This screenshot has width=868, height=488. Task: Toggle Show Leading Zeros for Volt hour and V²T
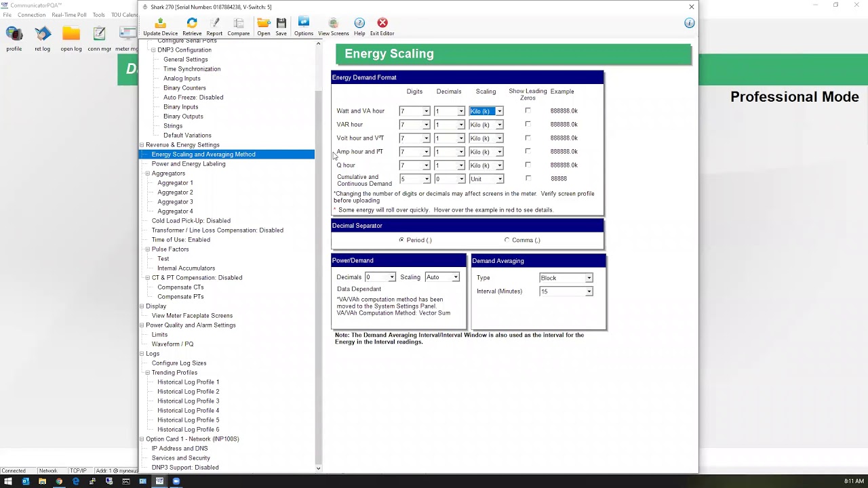point(528,138)
